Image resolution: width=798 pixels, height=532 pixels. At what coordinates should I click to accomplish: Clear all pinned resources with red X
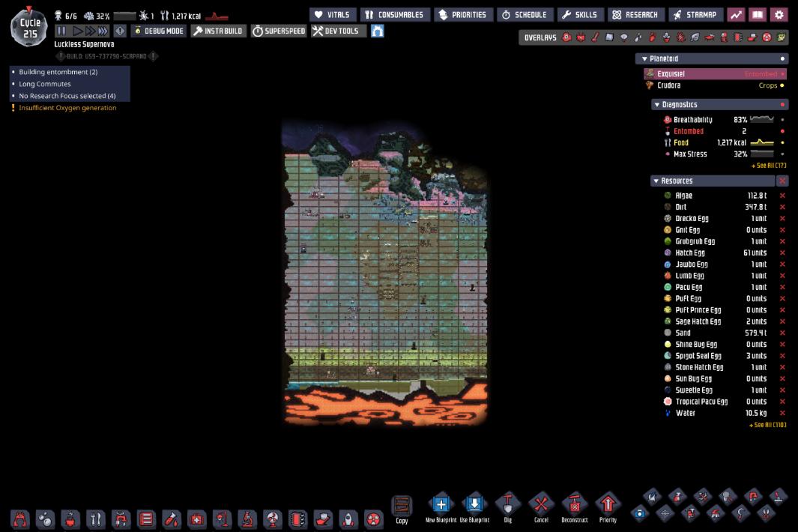pyautogui.click(x=782, y=181)
